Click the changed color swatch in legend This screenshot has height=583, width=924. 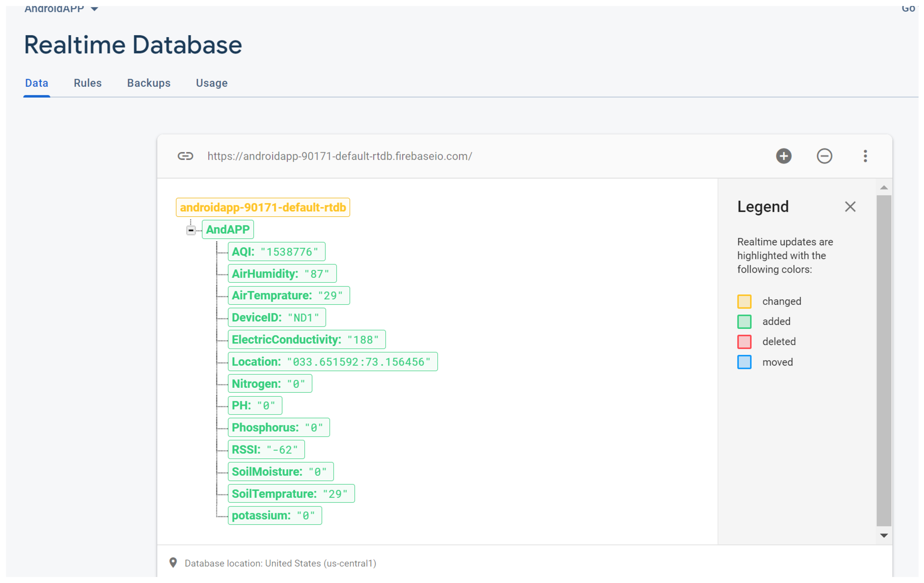(x=744, y=302)
